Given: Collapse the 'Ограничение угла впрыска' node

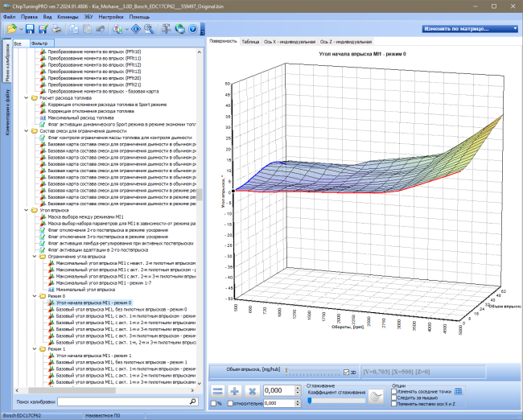Looking at the screenshot, I should click(35, 256).
